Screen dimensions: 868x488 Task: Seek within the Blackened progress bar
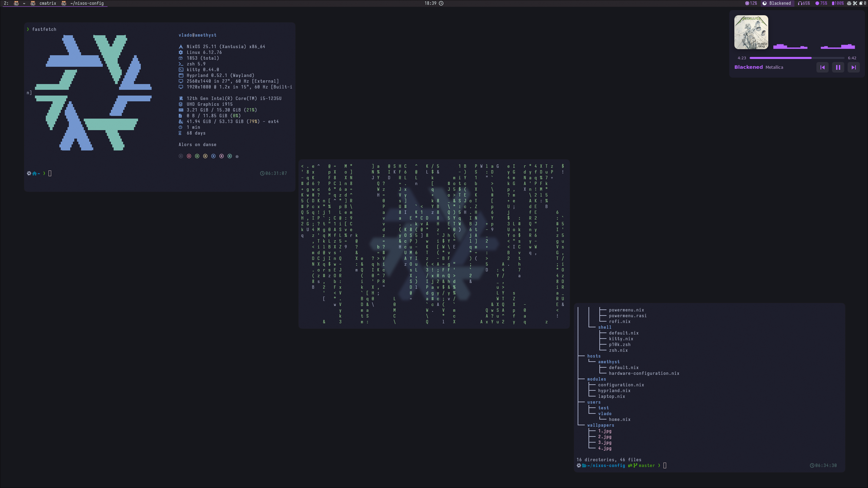point(797,58)
